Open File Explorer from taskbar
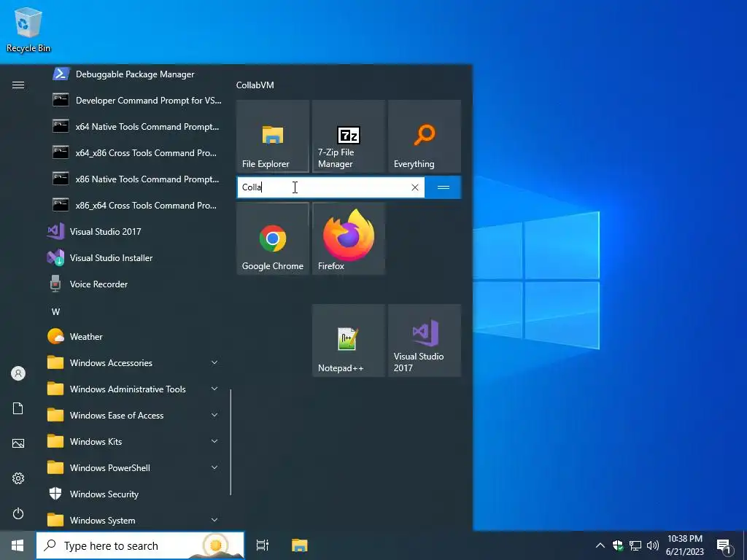 point(300,545)
